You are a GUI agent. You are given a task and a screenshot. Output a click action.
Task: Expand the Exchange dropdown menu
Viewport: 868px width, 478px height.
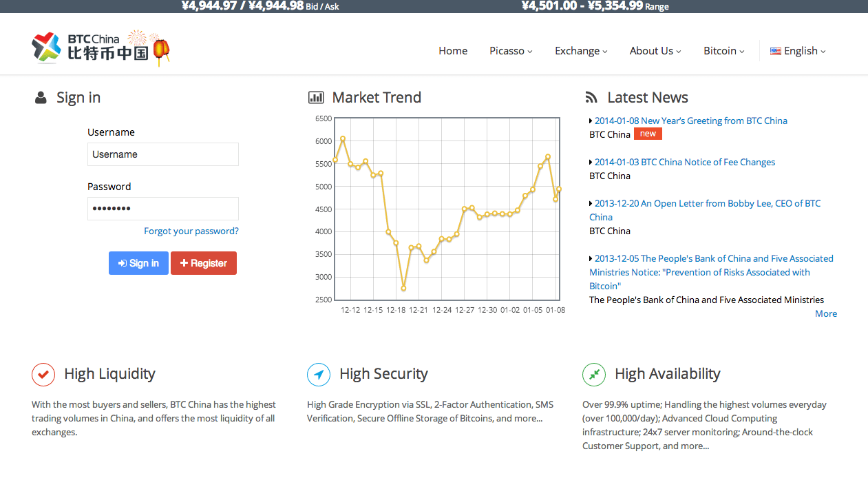[x=581, y=51]
